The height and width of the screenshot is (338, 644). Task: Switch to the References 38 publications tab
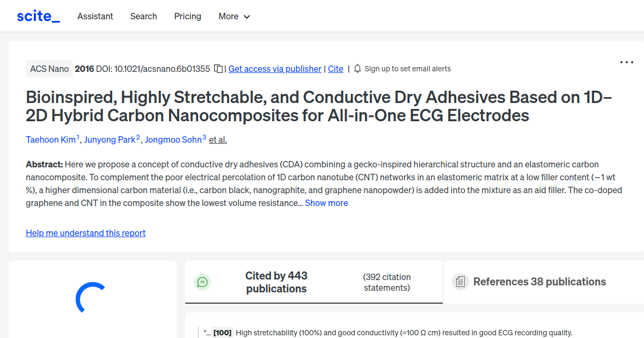[539, 281]
